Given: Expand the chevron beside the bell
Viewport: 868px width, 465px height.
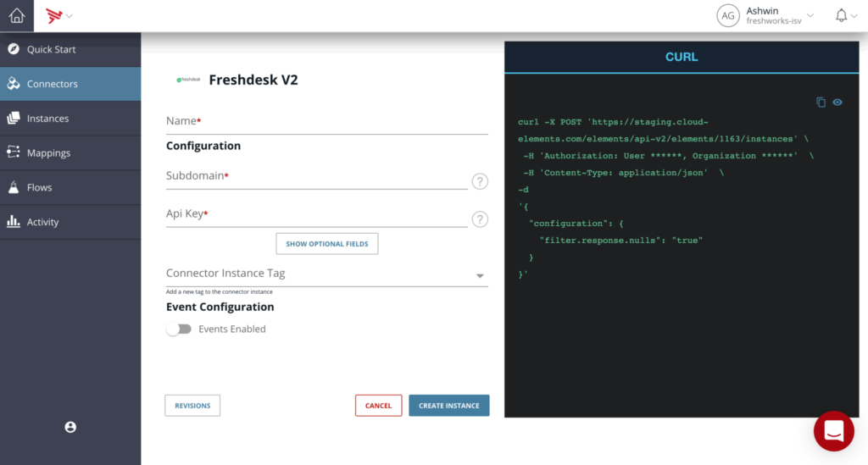Looking at the screenshot, I should pyautogui.click(x=854, y=16).
